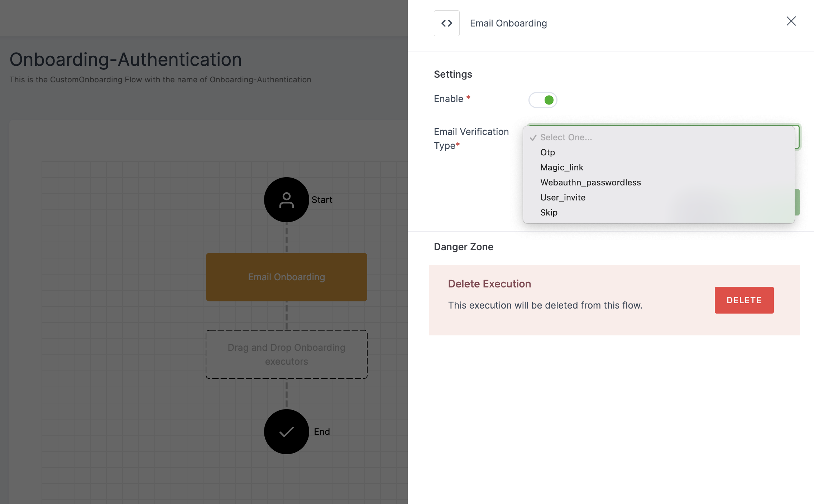Close the Email Onboarding side panel
814x504 pixels.
[x=791, y=21]
